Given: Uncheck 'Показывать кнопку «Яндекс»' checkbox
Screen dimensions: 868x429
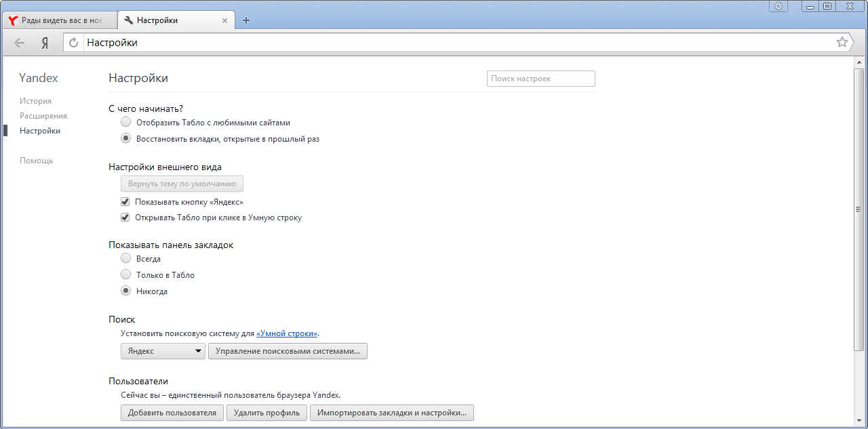Looking at the screenshot, I should pos(125,202).
